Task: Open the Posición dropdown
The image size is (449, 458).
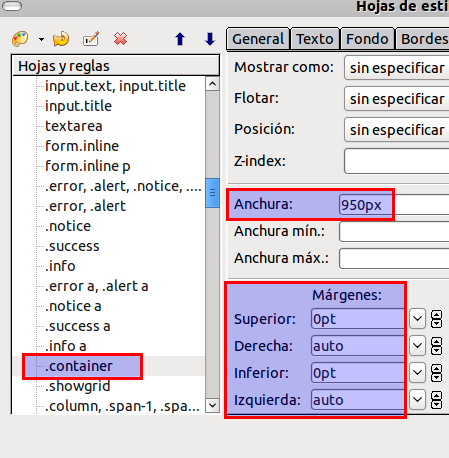Action: [397, 130]
